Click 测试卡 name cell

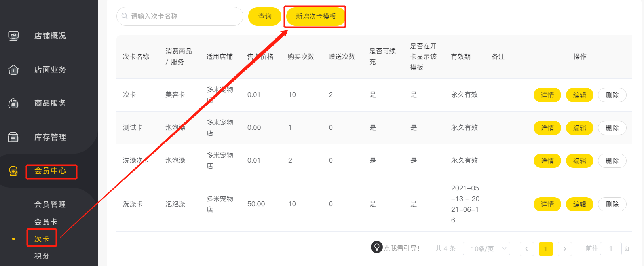coord(133,127)
